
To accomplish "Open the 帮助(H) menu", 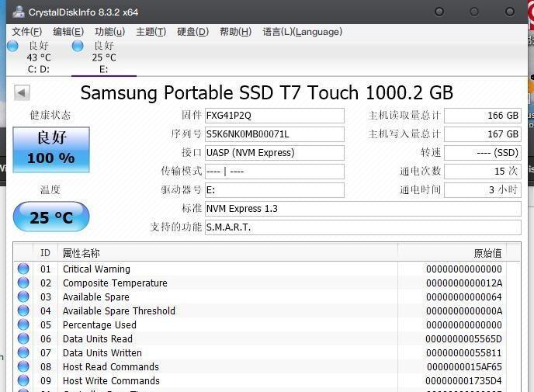I will point(235,32).
